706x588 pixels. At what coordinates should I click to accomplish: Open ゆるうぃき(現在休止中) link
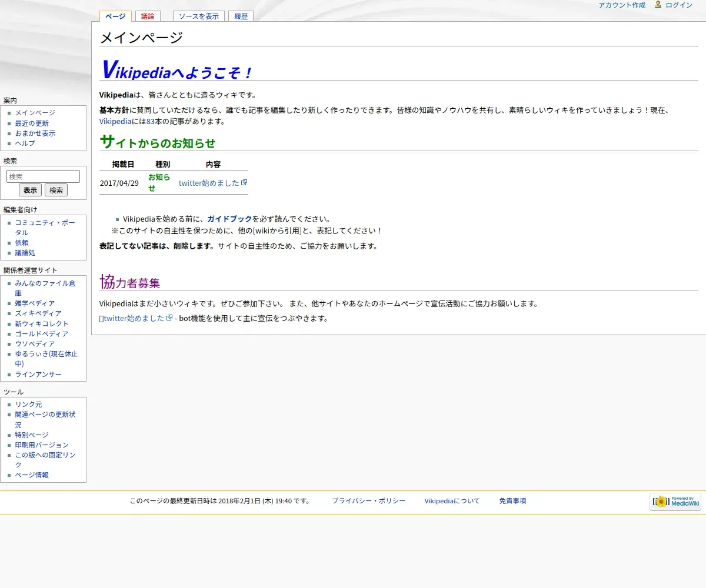point(46,359)
